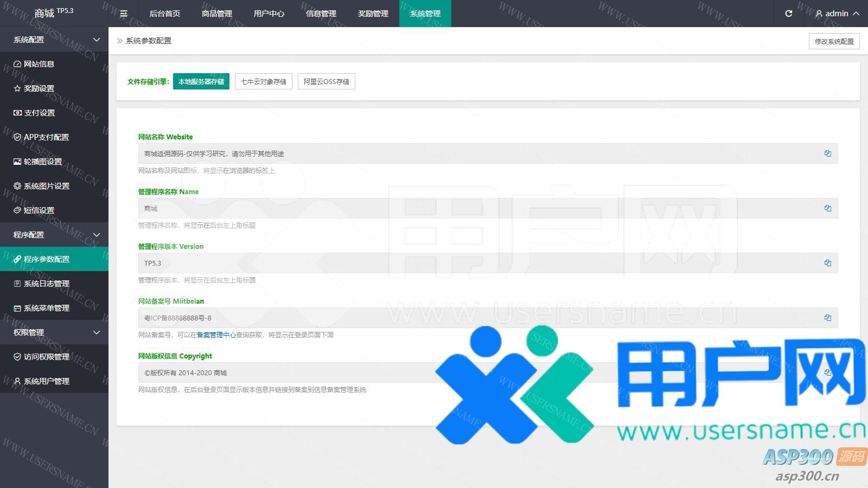Select 阿里云OSS存储 storage engine
Screen dimensions: 868x488
pyautogui.click(x=327, y=81)
